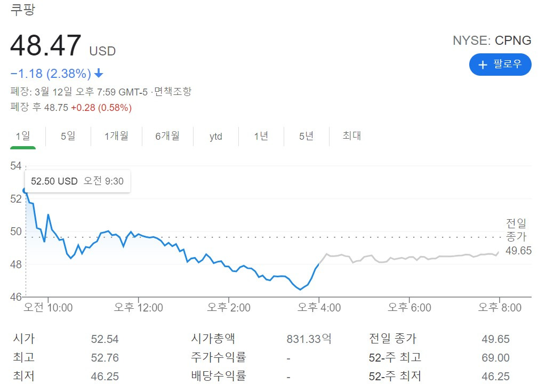
Task: Switch to the 6개월 chart tab
Action: tap(167, 136)
